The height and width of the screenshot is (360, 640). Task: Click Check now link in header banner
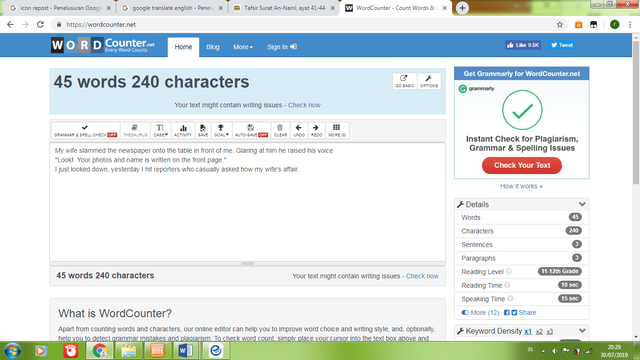(x=304, y=105)
